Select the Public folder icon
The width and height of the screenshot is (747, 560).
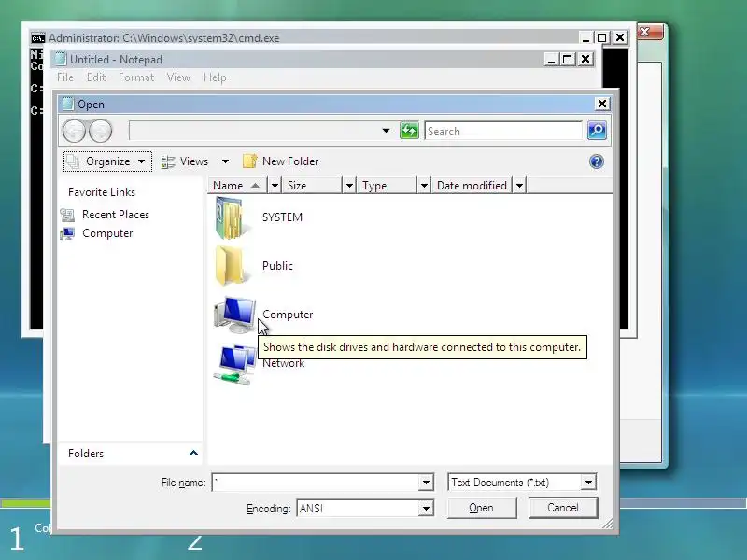pyautogui.click(x=230, y=265)
